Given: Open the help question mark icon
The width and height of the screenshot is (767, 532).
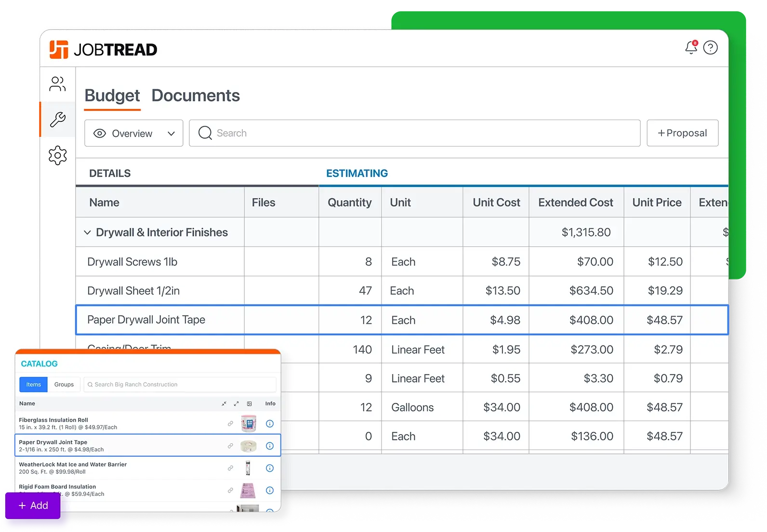Looking at the screenshot, I should [711, 47].
